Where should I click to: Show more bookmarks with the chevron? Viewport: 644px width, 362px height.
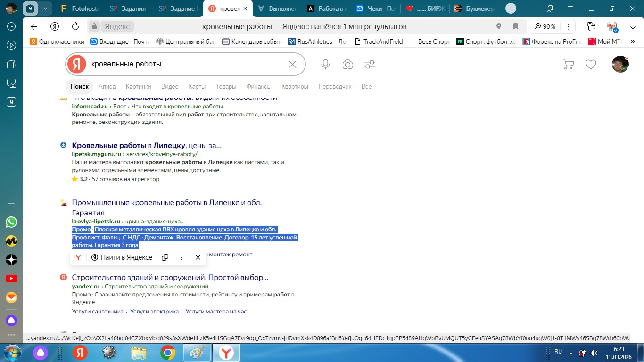click(x=633, y=41)
